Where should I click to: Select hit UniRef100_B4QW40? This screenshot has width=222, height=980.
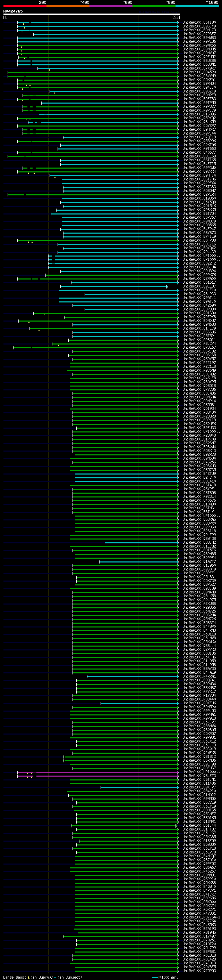(x=199, y=887)
